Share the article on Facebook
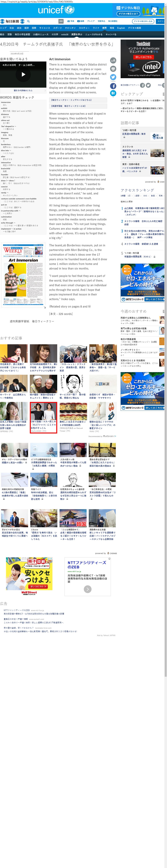Image resolution: width=167 pixels, height=868 pixels. pyautogui.click(x=113, y=86)
